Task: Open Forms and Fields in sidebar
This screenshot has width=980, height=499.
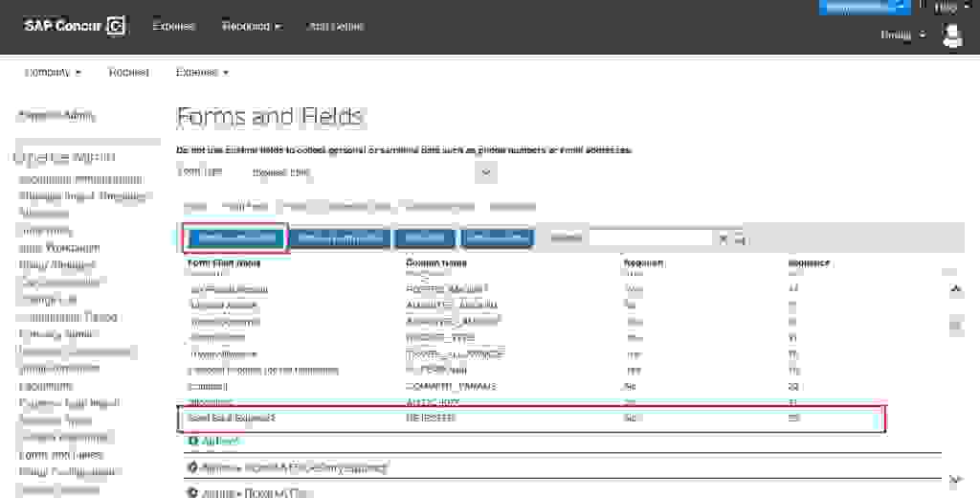Action: point(60,455)
